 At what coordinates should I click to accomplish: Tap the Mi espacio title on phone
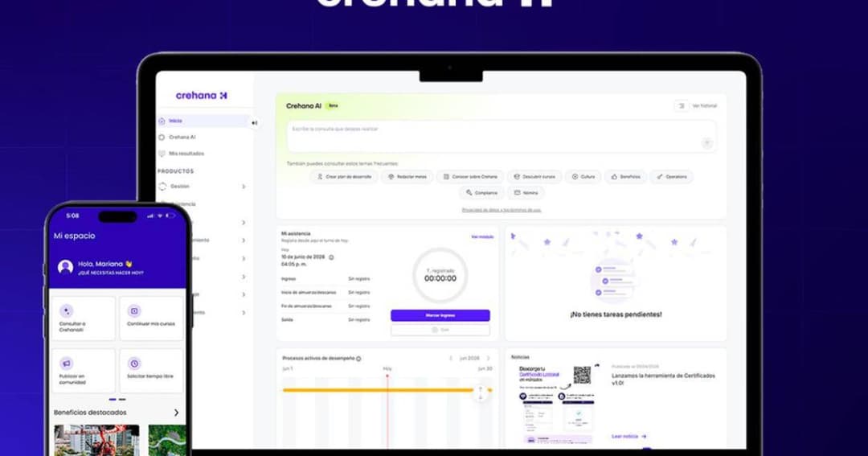point(74,236)
